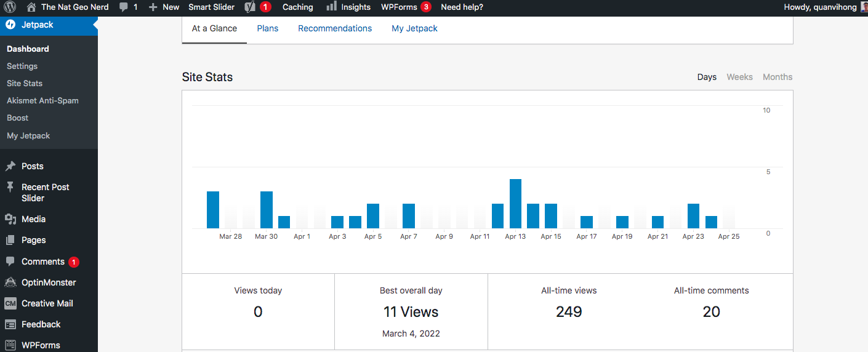Viewport: 868px width, 352px height.
Task: Open the Yoast SEO icon in admin bar
Action: [x=250, y=7]
